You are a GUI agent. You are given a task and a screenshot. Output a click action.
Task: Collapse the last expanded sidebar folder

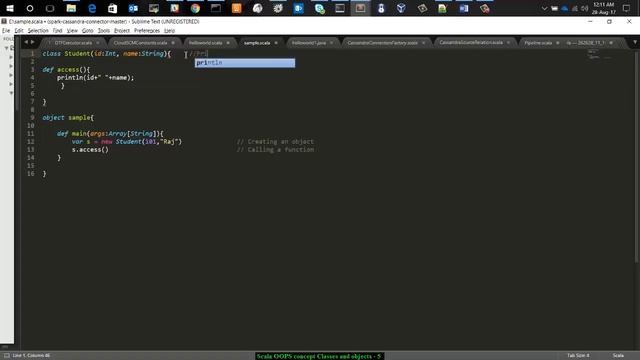(11, 93)
